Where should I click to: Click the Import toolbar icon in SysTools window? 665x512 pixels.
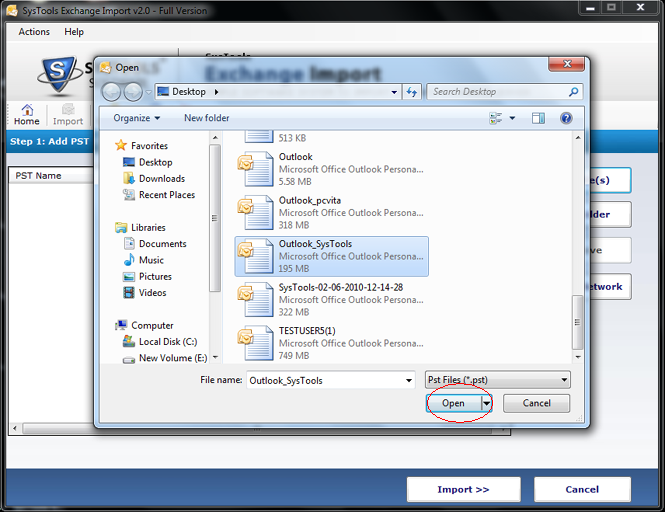68,109
